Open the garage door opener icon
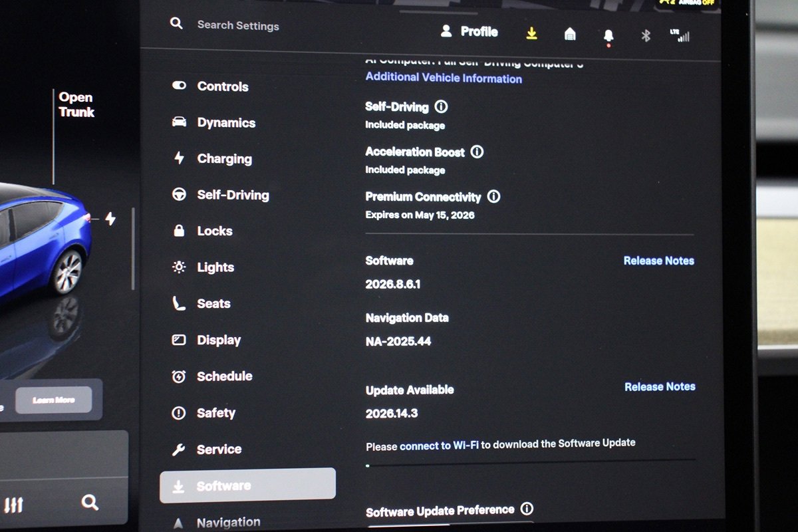Image resolution: width=798 pixels, height=532 pixels. tap(570, 34)
